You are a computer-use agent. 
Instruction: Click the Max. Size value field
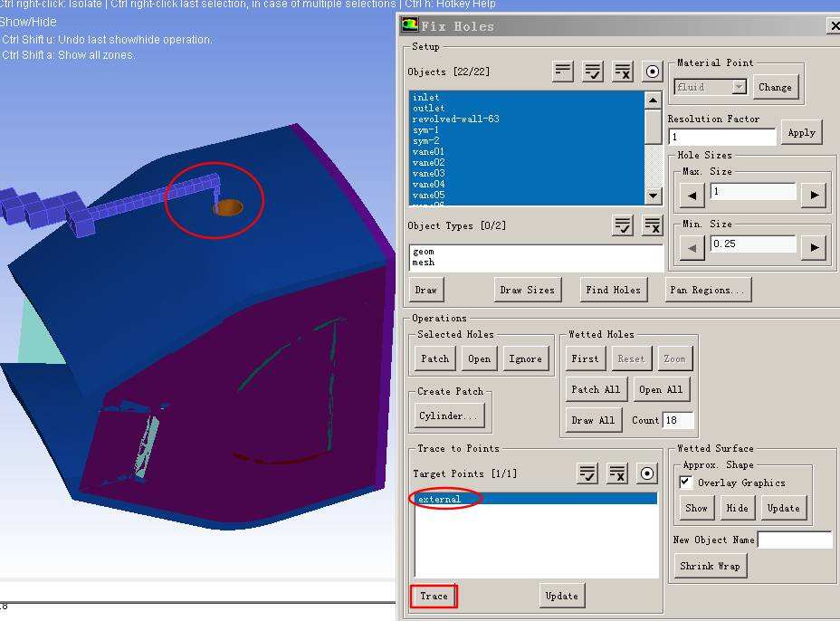coord(753,192)
